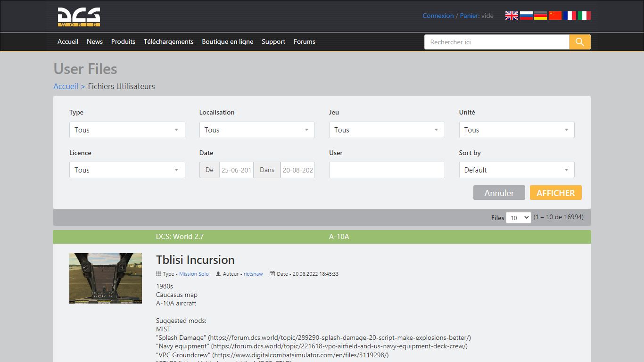This screenshot has height=362, width=644.
Task: Switch language to French flag
Action: tap(570, 16)
